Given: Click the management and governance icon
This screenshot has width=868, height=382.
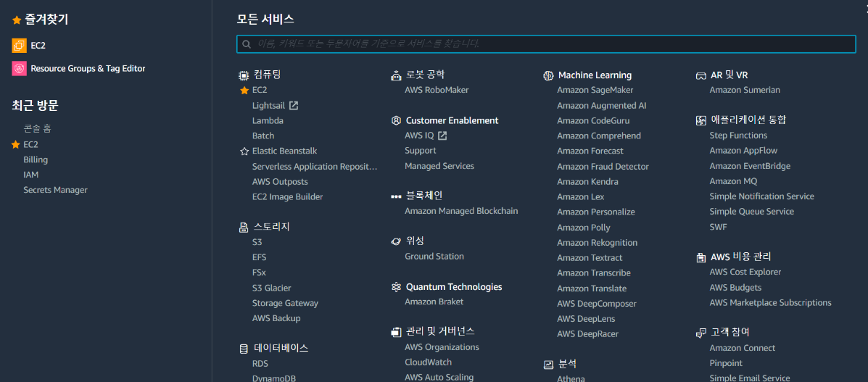Looking at the screenshot, I should pos(396,332).
